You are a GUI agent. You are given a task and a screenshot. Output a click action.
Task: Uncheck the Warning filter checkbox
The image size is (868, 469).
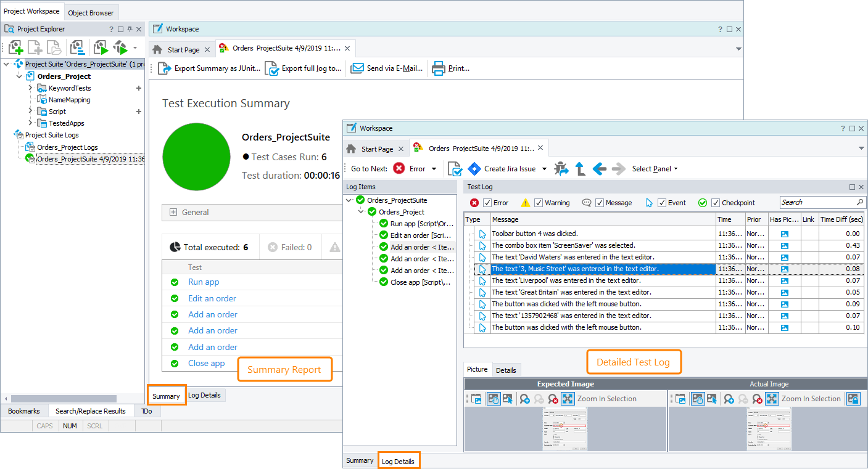tap(539, 203)
